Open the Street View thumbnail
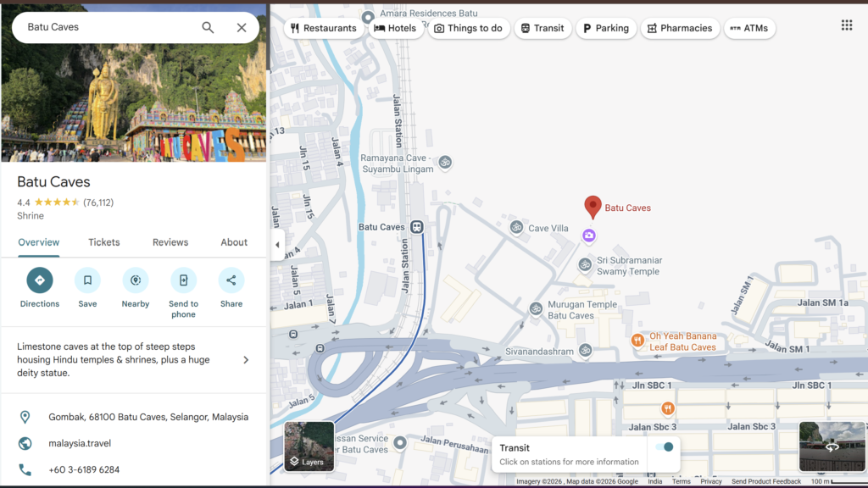Viewport: 868px width, 488px height. [832, 446]
